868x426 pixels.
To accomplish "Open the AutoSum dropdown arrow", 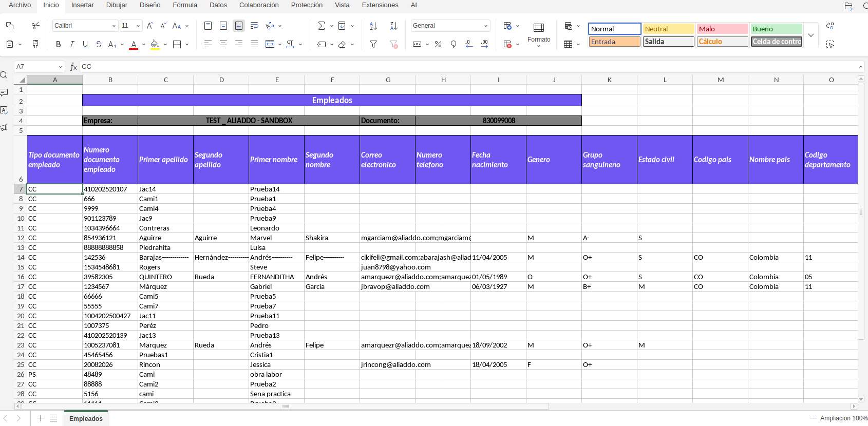I will [332, 26].
